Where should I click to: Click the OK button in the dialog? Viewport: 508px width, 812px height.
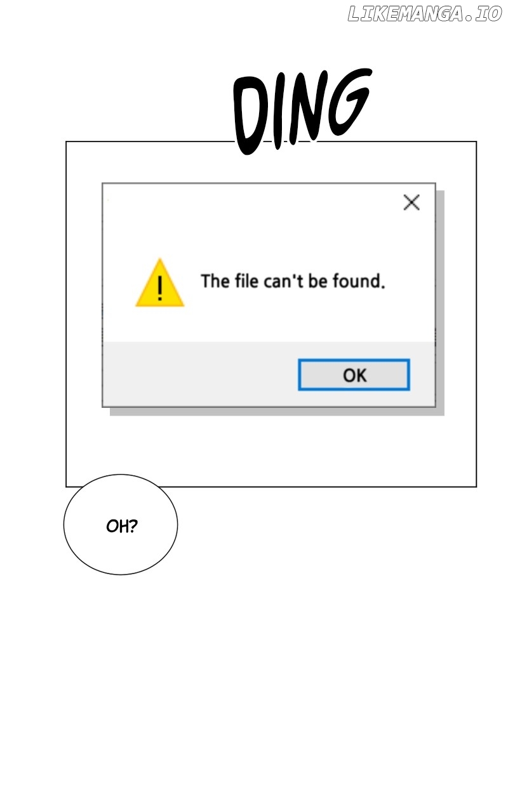coord(354,375)
